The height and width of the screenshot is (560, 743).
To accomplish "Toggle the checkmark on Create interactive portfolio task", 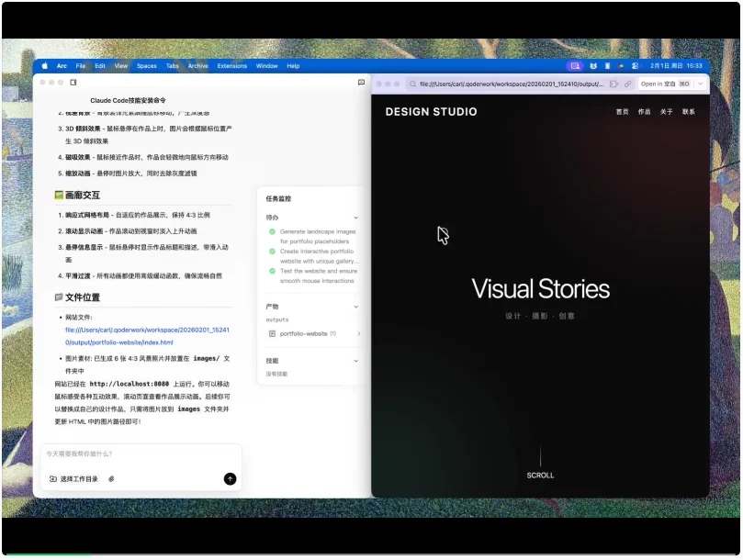I will click(x=271, y=251).
